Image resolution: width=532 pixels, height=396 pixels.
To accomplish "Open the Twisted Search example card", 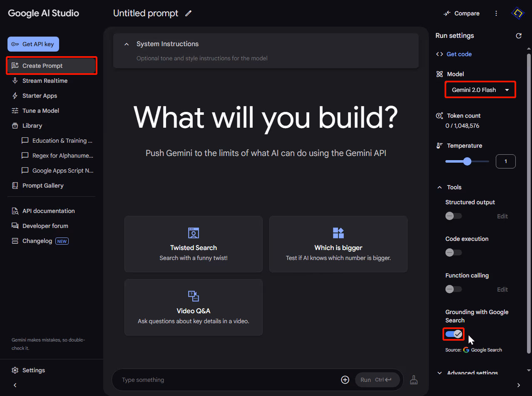I will click(x=194, y=244).
